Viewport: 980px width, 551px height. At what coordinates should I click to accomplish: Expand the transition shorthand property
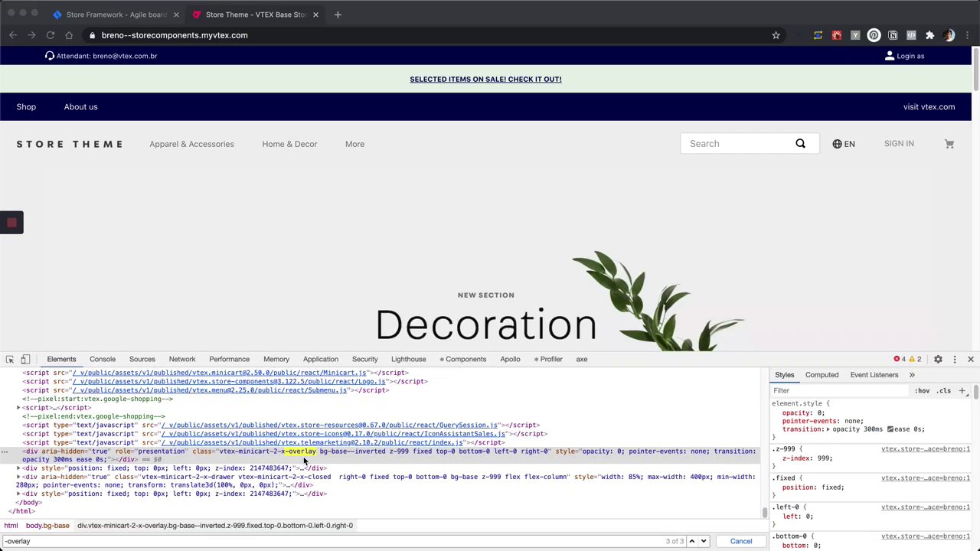click(829, 429)
